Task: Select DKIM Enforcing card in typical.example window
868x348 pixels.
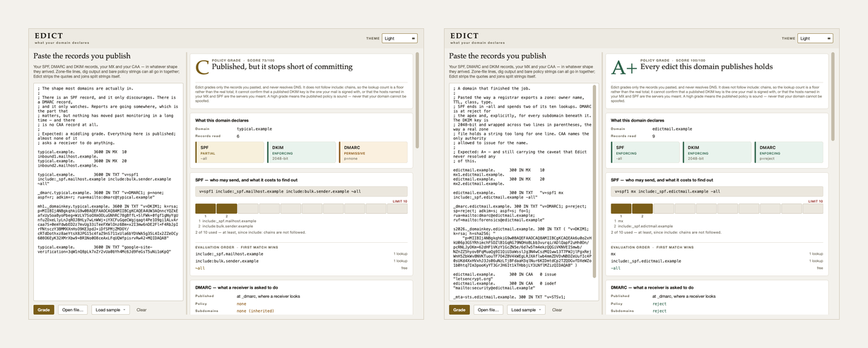Action: 302,152
